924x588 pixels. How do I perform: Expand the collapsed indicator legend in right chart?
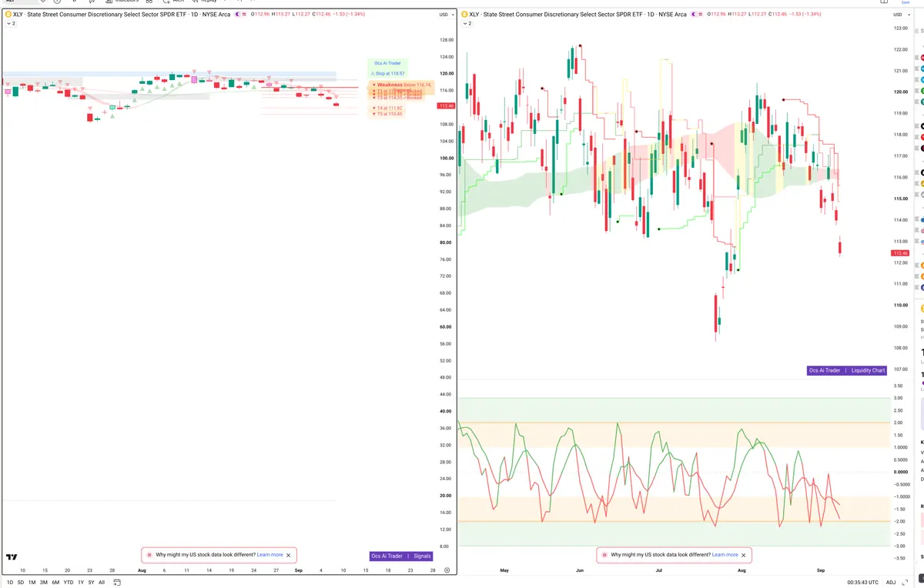coord(466,24)
